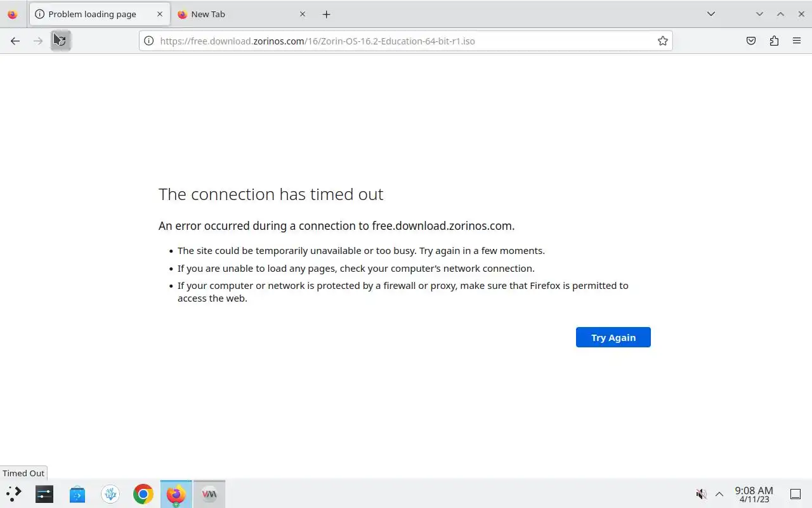Open the Firefox hamburger application menu
Viewport: 812px width, 508px height.
pos(797,41)
